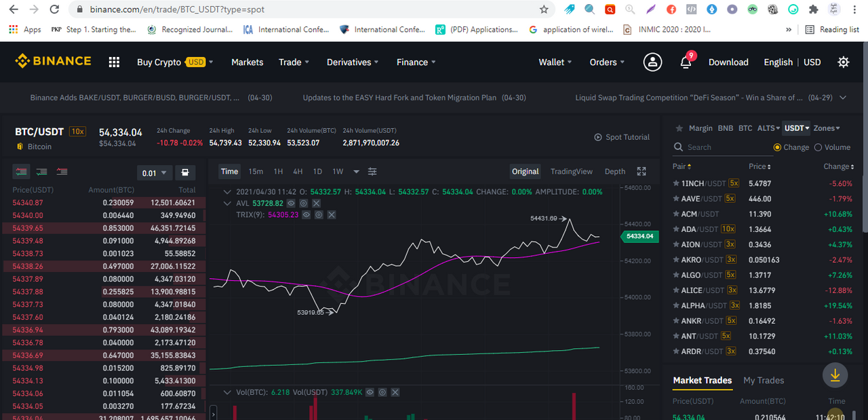Toggle TRIX(9) indicator visibility eye
This screenshot has width=868, height=420.
click(x=306, y=214)
